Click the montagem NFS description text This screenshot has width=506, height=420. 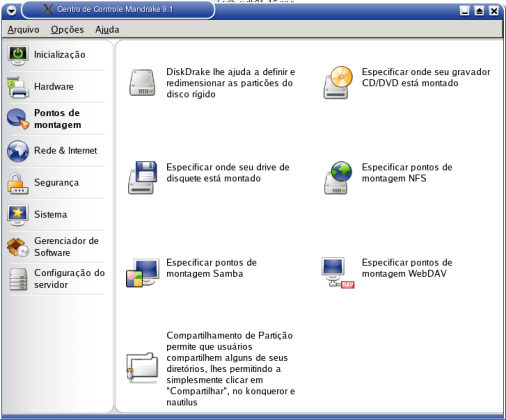[x=407, y=173]
